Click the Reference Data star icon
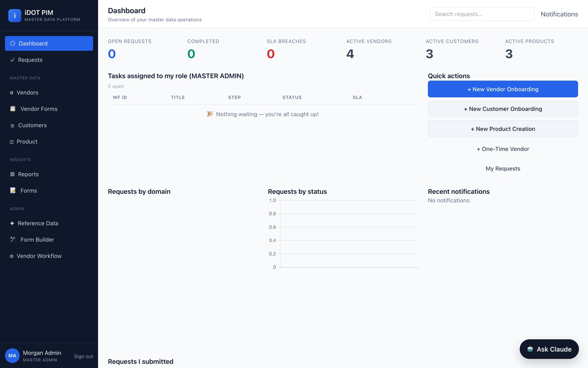The width and height of the screenshot is (588, 368). pos(12,223)
